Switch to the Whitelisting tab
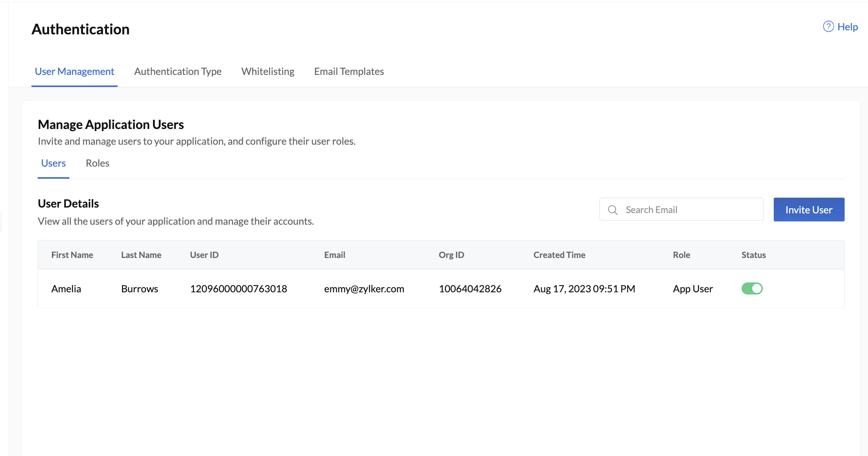Viewport: 868px width, 456px height. point(268,71)
